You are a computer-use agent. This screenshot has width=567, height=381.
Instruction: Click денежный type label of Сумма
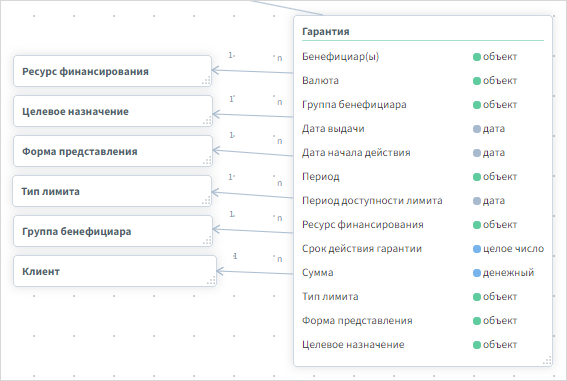click(x=508, y=273)
